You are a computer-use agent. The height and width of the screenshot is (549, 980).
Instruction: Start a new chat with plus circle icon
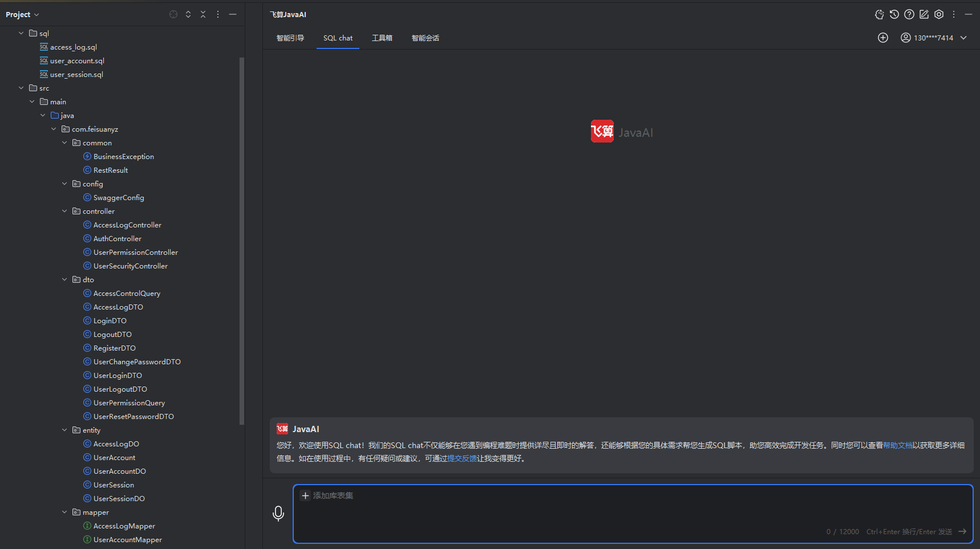coord(883,38)
